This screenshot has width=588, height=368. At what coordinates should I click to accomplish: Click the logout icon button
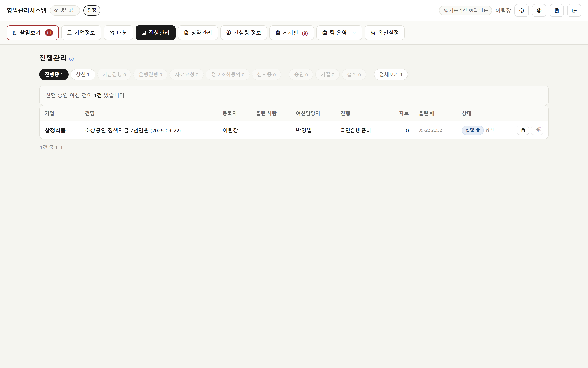(574, 10)
